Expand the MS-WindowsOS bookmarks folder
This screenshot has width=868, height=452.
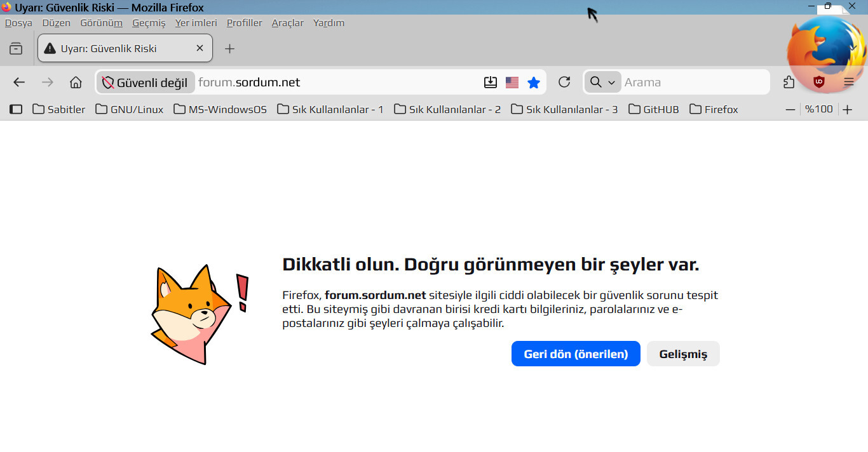pos(220,109)
